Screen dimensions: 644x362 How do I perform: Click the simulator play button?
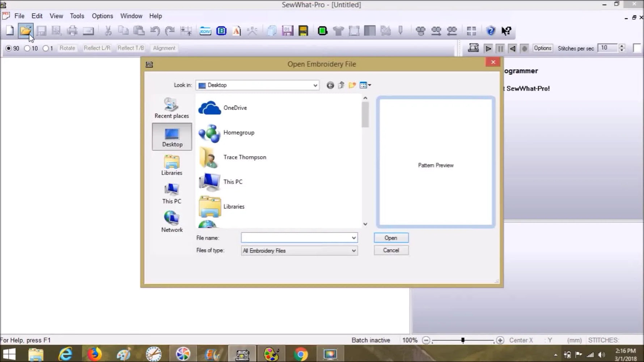click(488, 48)
